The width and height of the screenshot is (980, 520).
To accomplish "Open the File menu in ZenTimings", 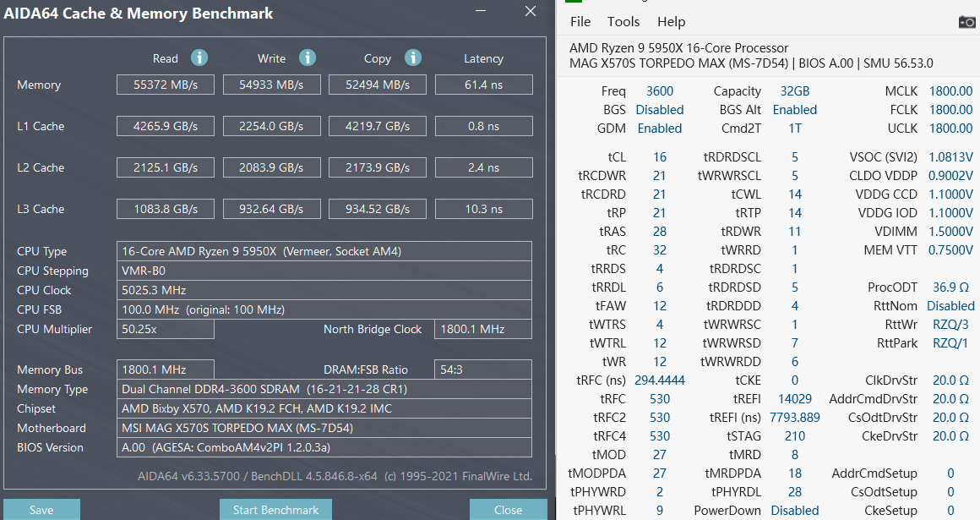I will coord(580,22).
